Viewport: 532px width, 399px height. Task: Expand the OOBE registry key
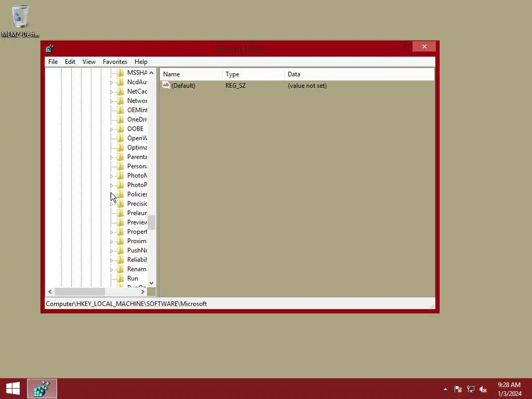click(x=111, y=129)
